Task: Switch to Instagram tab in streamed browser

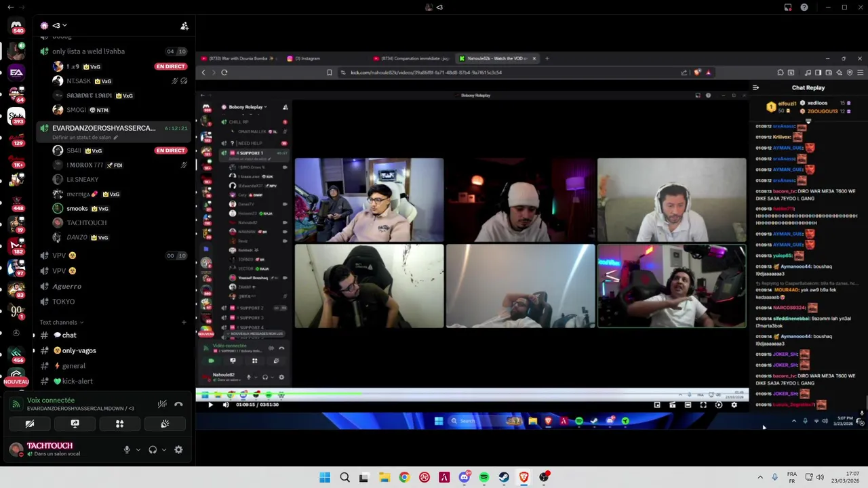Action: tap(307, 58)
